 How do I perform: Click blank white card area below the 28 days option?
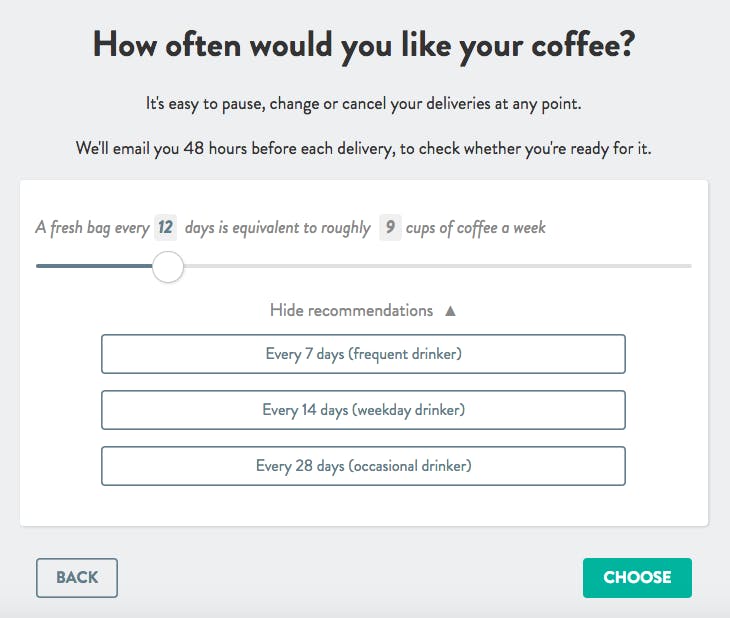click(x=364, y=506)
